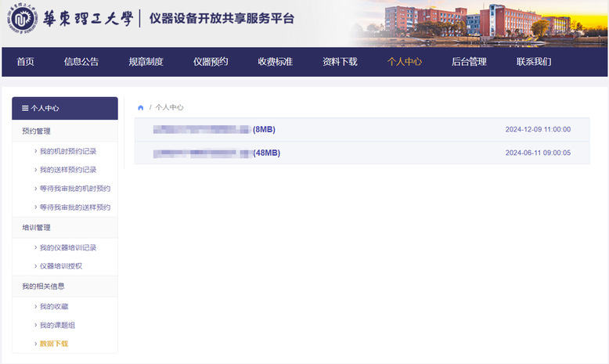The width and height of the screenshot is (609, 364).
Task: Select 仪器培训授权 in the sidebar
Action: [61, 266]
